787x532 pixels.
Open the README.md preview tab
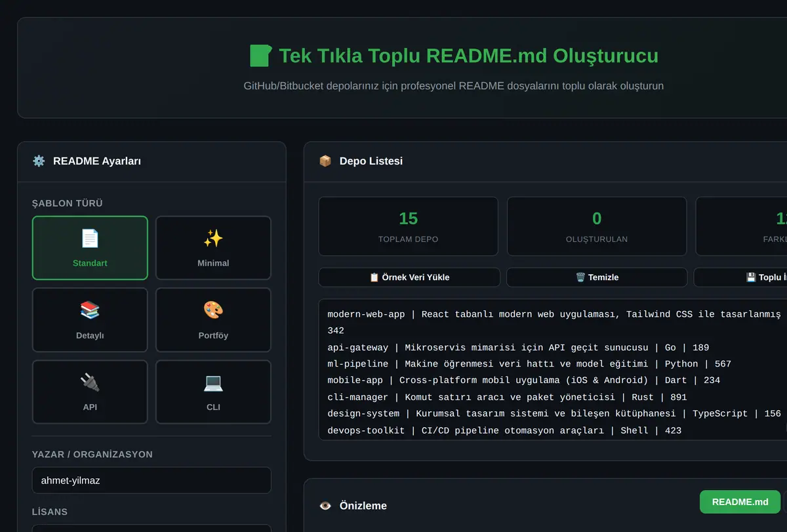(x=740, y=502)
